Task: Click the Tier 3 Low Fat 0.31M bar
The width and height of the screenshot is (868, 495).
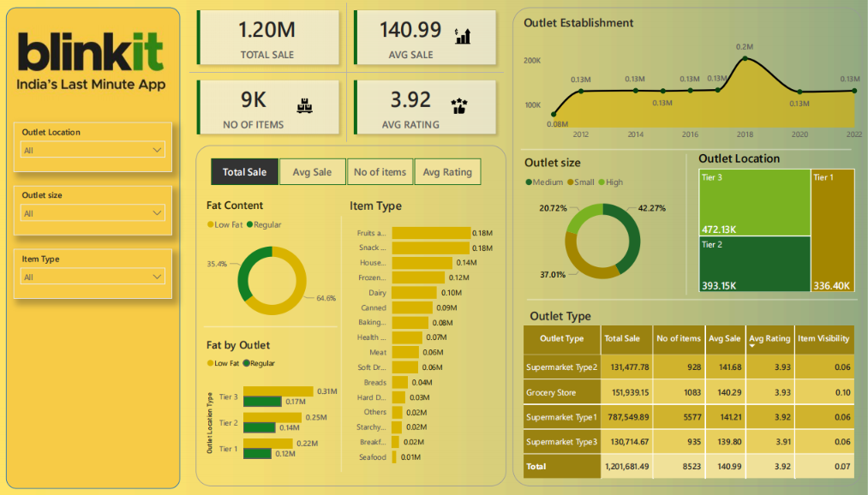Action: pos(278,391)
